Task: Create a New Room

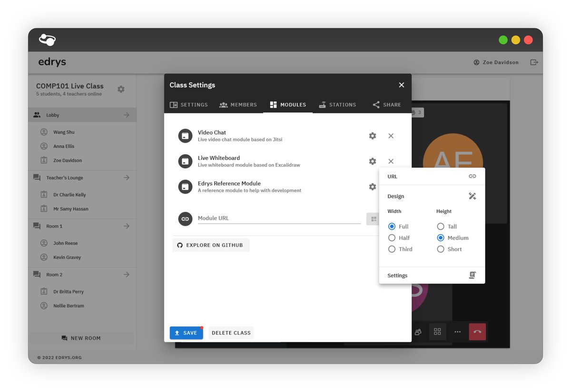Action: (x=81, y=338)
